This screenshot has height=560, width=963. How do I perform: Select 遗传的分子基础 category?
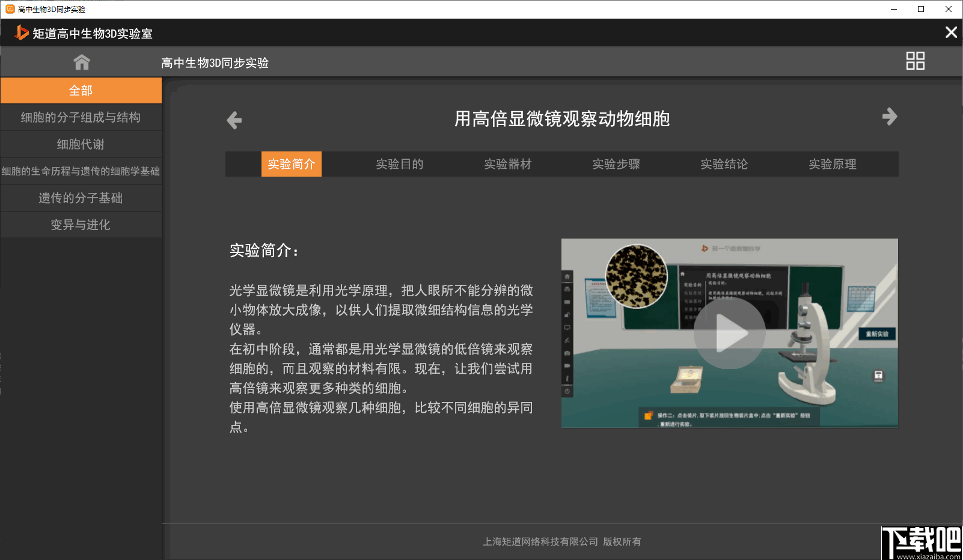tap(81, 198)
